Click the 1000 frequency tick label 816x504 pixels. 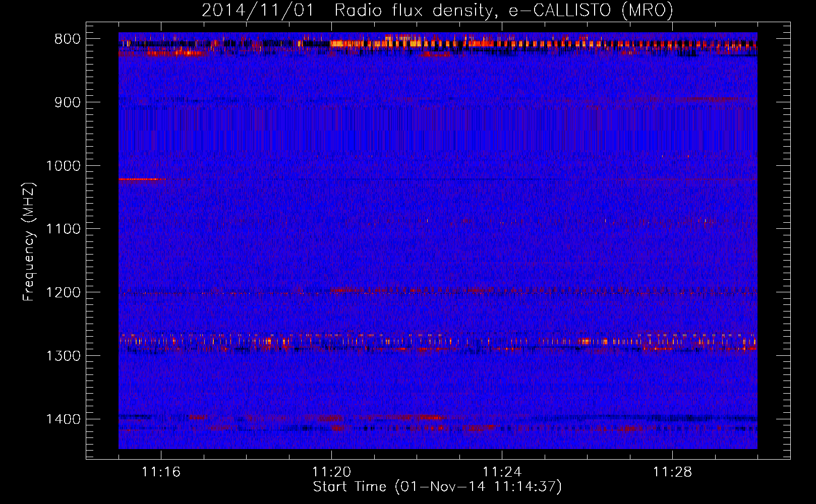[x=63, y=166]
